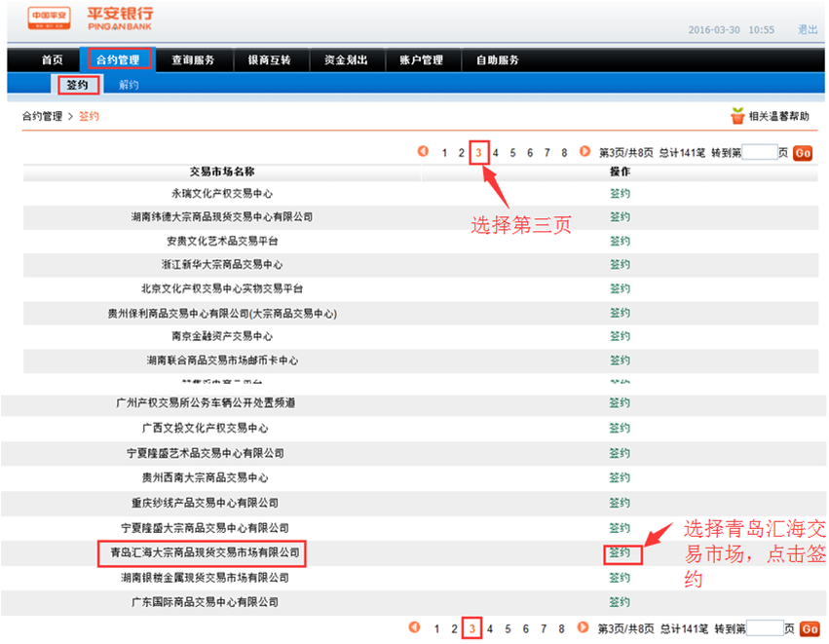Select page 2 in top pagination
The width and height of the screenshot is (829, 644).
(462, 153)
